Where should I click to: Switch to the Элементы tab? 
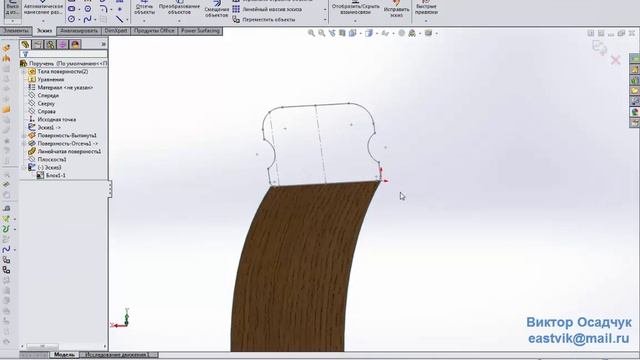click(16, 31)
